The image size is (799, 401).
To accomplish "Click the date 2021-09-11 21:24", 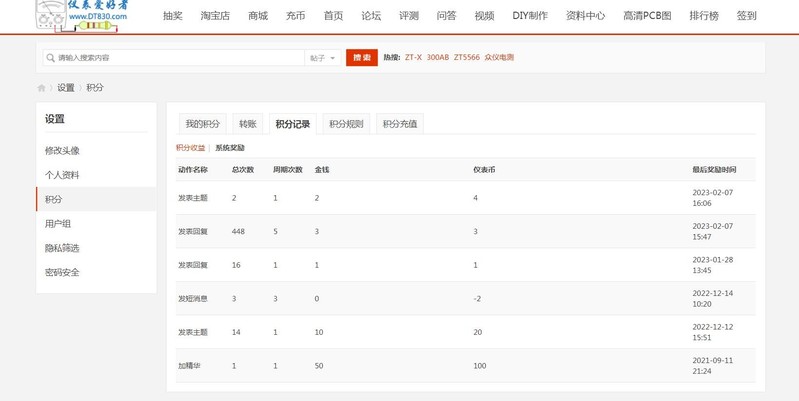I will coord(712,366).
